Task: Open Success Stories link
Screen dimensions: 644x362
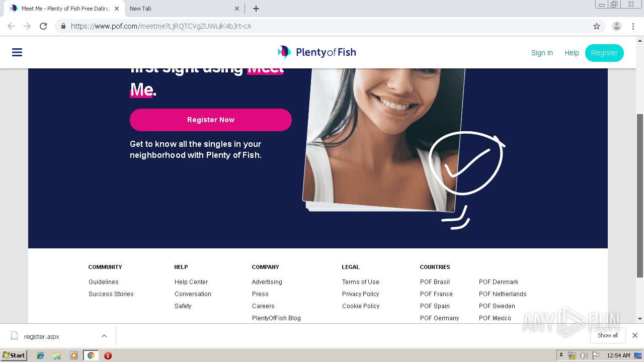Action: 111,294
